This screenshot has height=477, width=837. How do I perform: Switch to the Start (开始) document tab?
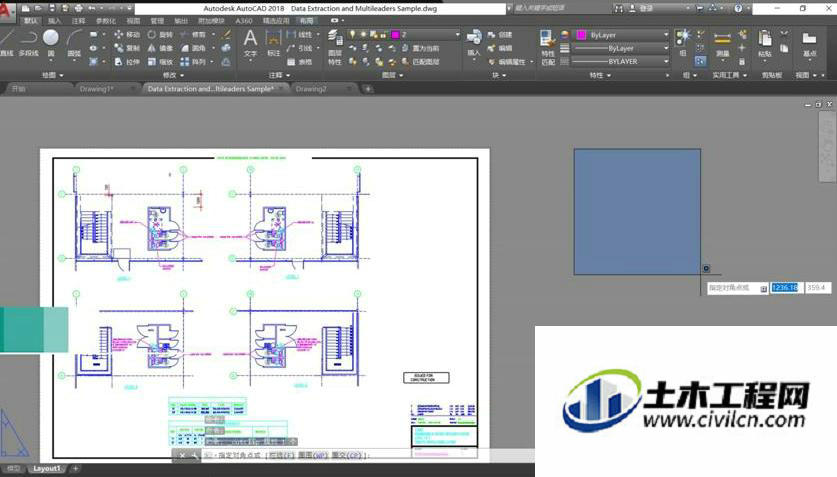click(x=19, y=89)
